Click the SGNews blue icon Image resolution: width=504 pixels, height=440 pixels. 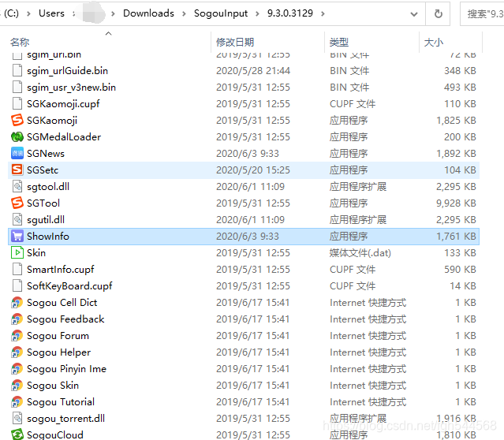pyautogui.click(x=17, y=153)
